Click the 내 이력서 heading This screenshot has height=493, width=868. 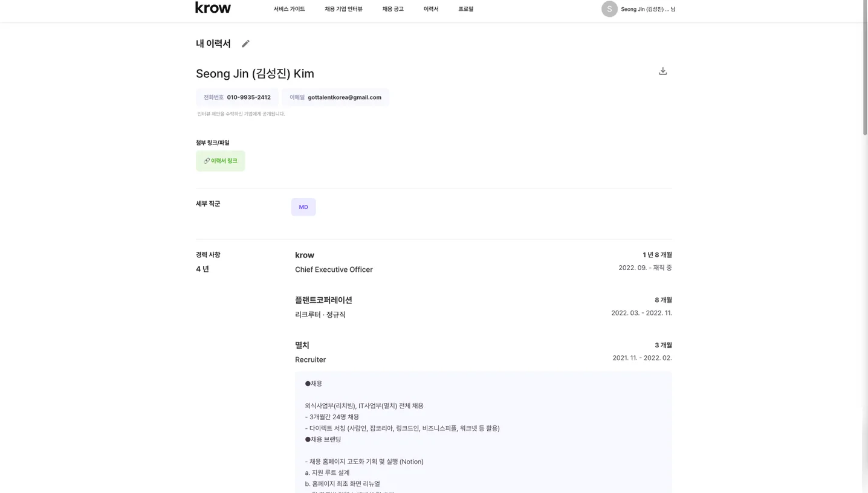click(213, 43)
